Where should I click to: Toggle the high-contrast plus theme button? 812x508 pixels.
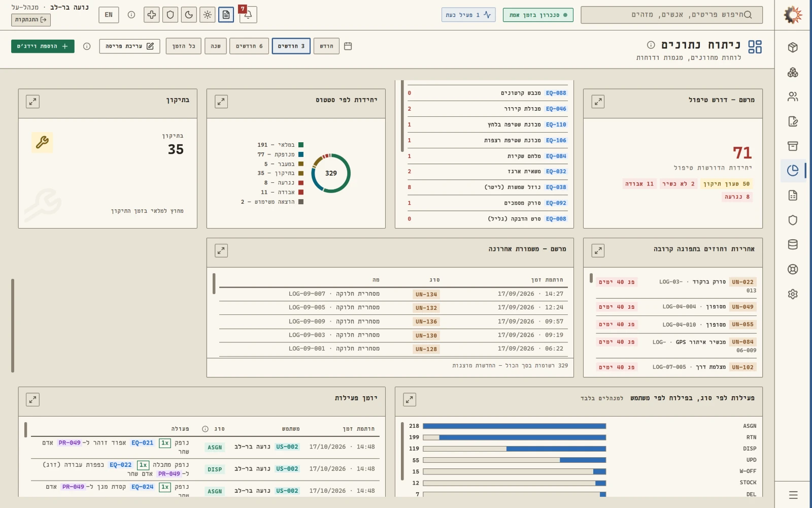151,15
